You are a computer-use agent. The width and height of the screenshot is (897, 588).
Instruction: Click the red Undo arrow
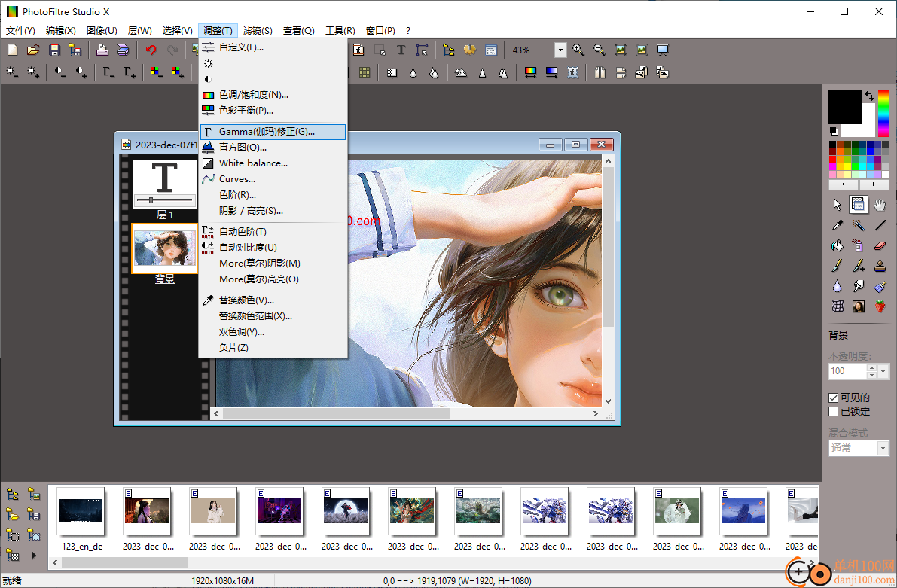point(151,50)
